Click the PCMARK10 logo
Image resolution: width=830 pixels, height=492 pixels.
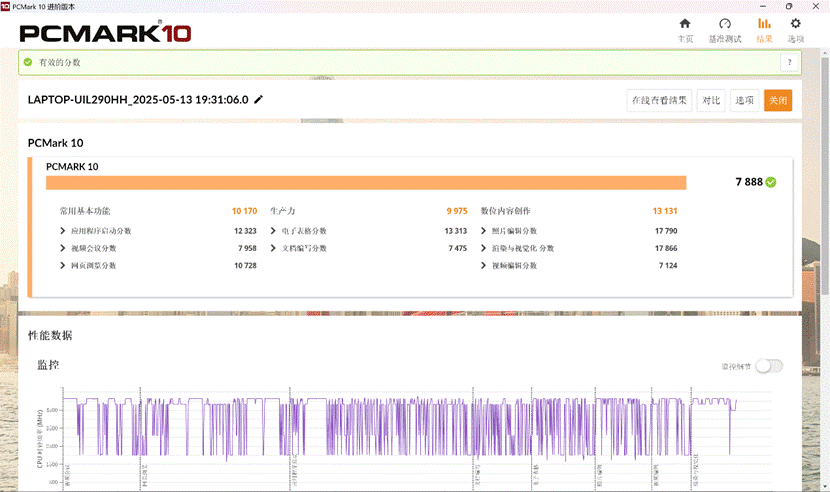(x=105, y=33)
